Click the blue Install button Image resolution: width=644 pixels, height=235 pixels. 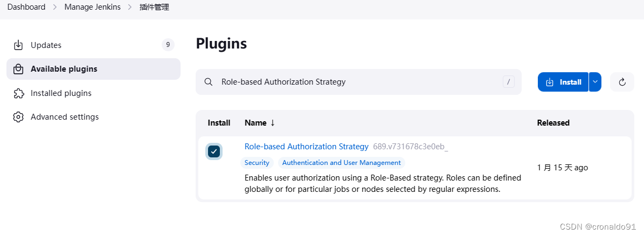(563, 82)
